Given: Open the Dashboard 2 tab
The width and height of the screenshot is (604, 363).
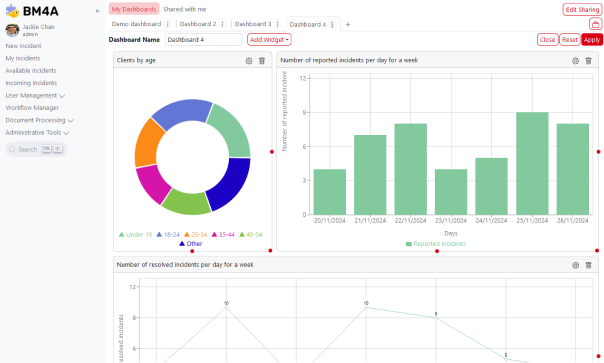Looking at the screenshot, I should (198, 24).
